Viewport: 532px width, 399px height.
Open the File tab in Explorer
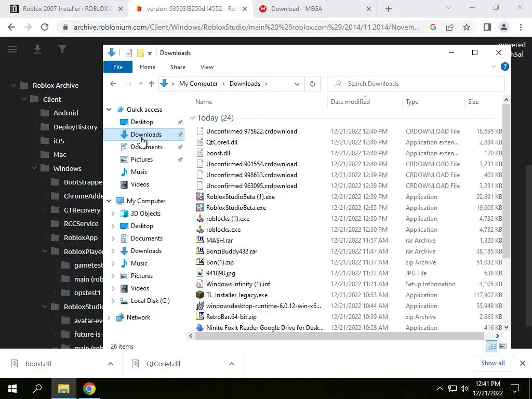(x=118, y=67)
